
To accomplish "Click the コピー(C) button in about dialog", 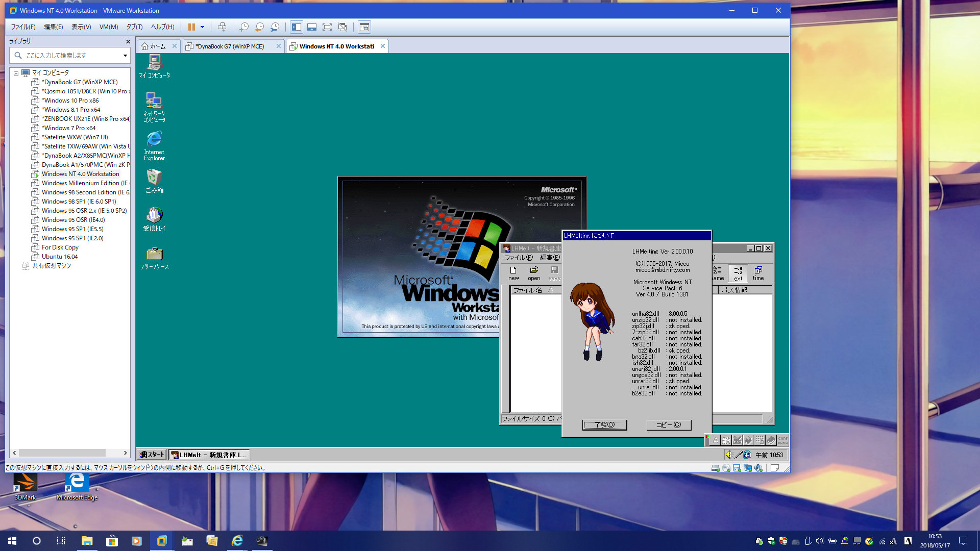I will click(669, 425).
